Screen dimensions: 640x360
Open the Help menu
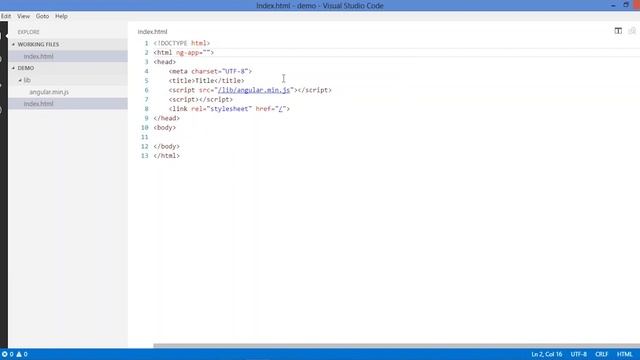pyautogui.click(x=61, y=16)
